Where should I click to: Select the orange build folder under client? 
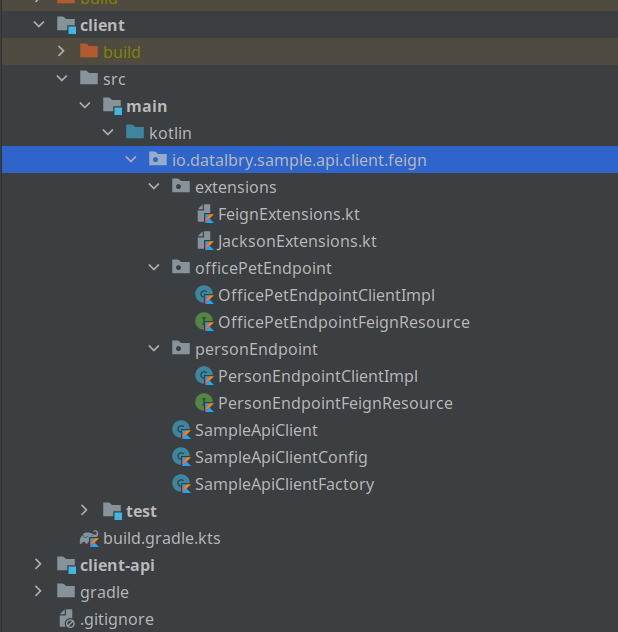121,52
